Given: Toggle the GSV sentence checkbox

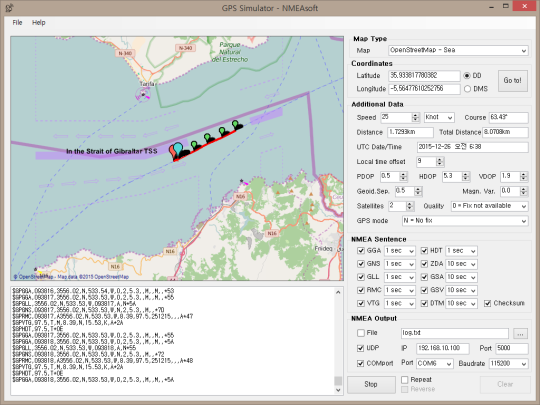Looking at the screenshot, I should click(x=424, y=290).
